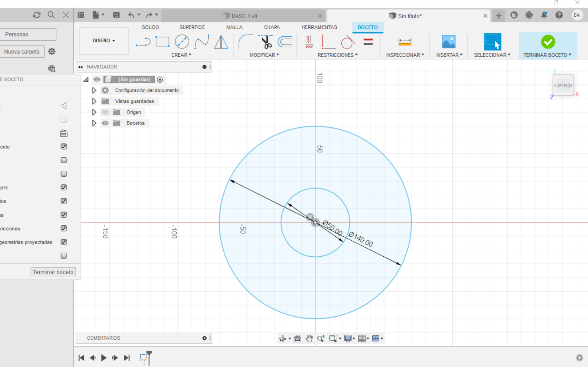The image size is (588, 367).
Task: Open the INSPECCIONAR dropdown menu
Action: pyautogui.click(x=405, y=55)
